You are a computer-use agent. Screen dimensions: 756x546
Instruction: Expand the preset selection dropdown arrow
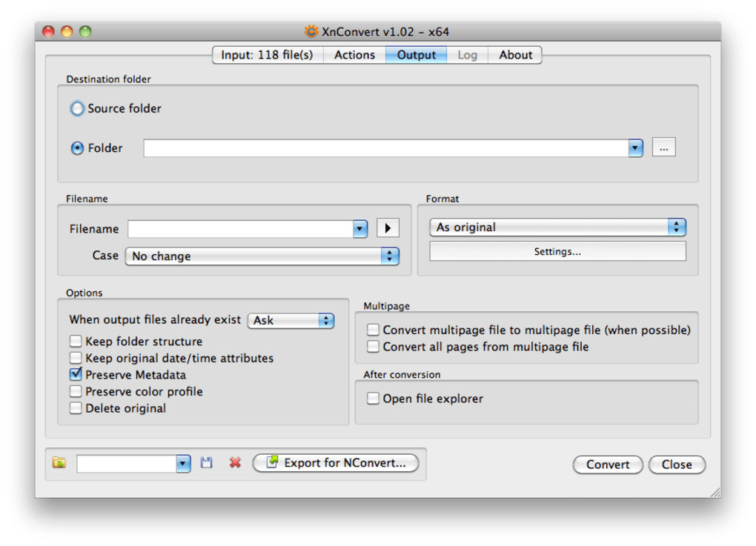[183, 464]
